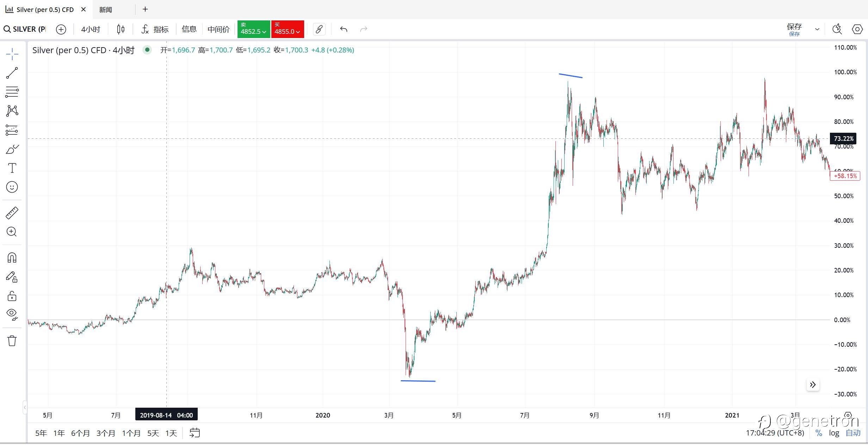Image resolution: width=868 pixels, height=445 pixels.
Task: Switch to the 新闻 tab
Action: pyautogui.click(x=105, y=10)
